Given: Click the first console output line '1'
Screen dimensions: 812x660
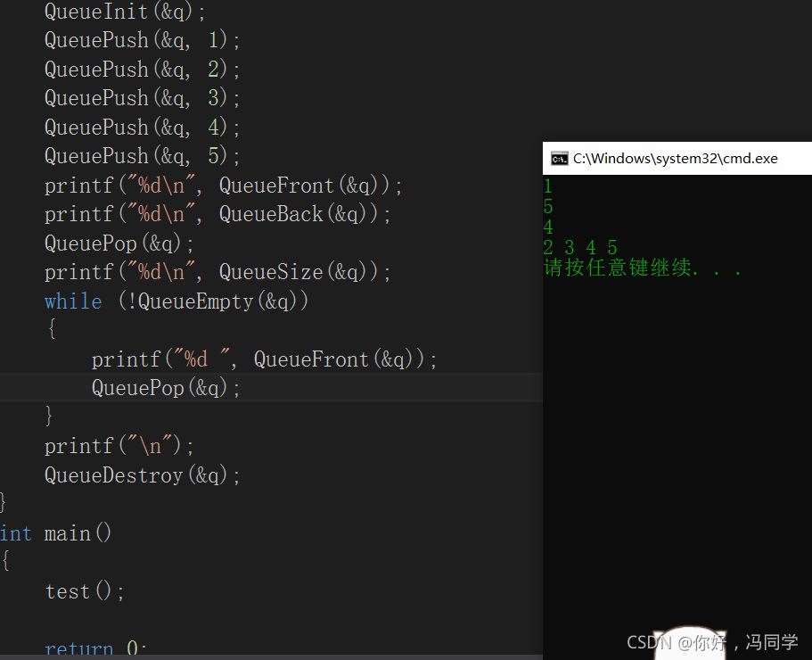Looking at the screenshot, I should pos(548,186).
